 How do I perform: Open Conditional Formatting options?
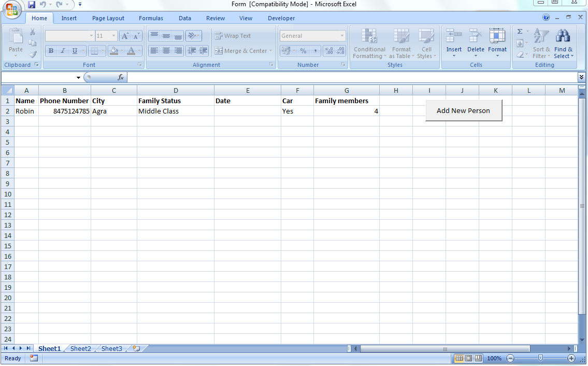[369, 45]
